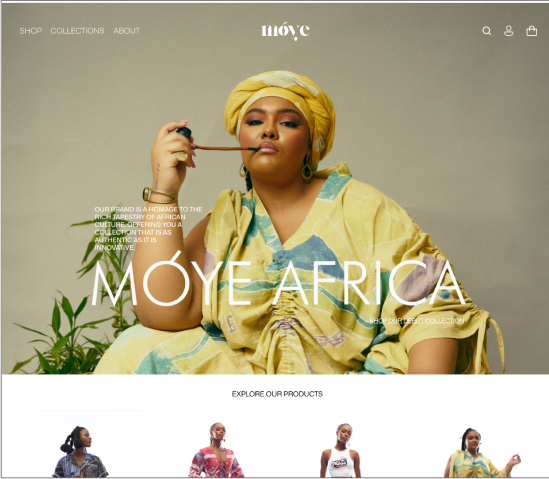549x479 pixels.
Task: Click the model's gold drop earring
Action: point(307,169)
